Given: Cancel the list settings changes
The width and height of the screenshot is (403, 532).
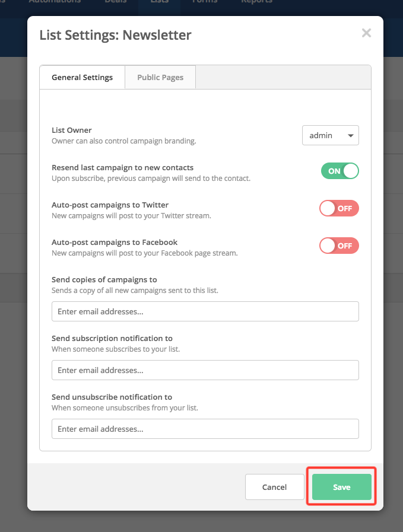Looking at the screenshot, I should [x=274, y=487].
